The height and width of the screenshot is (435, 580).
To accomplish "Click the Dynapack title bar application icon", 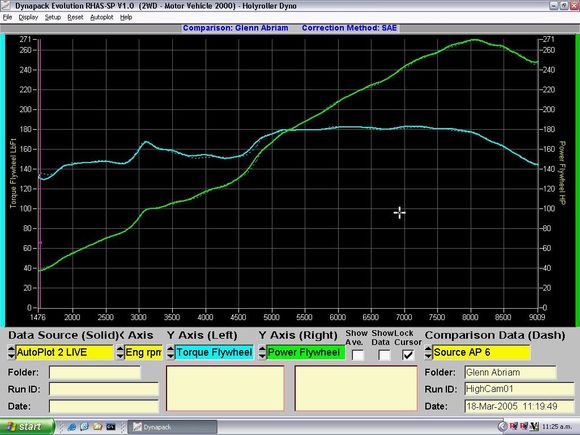I will pyautogui.click(x=5, y=6).
